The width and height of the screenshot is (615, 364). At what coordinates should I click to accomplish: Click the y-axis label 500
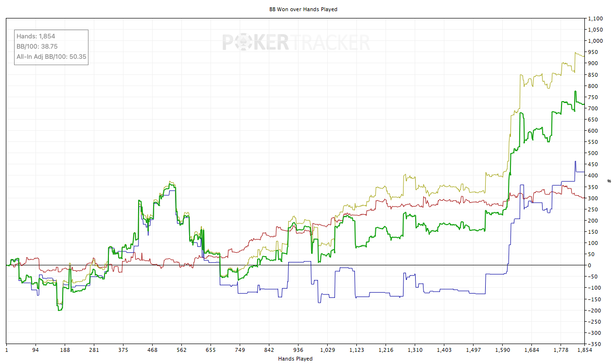pyautogui.click(x=593, y=153)
